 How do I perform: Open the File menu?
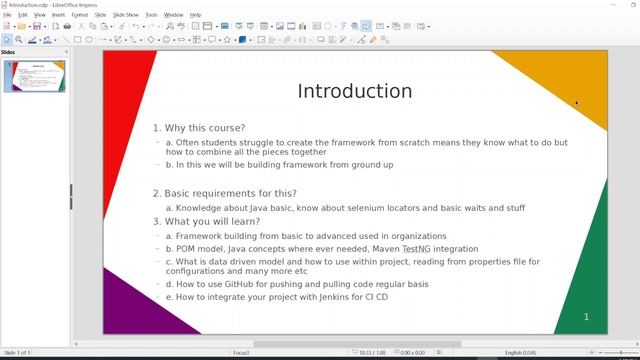click(x=7, y=15)
